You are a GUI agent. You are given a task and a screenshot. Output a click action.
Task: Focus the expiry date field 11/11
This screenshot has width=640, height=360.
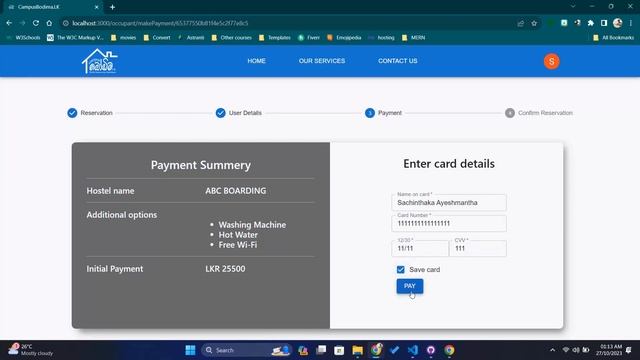click(x=420, y=248)
